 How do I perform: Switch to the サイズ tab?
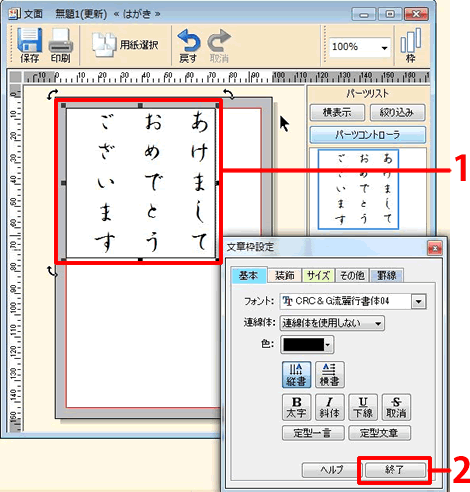click(318, 276)
